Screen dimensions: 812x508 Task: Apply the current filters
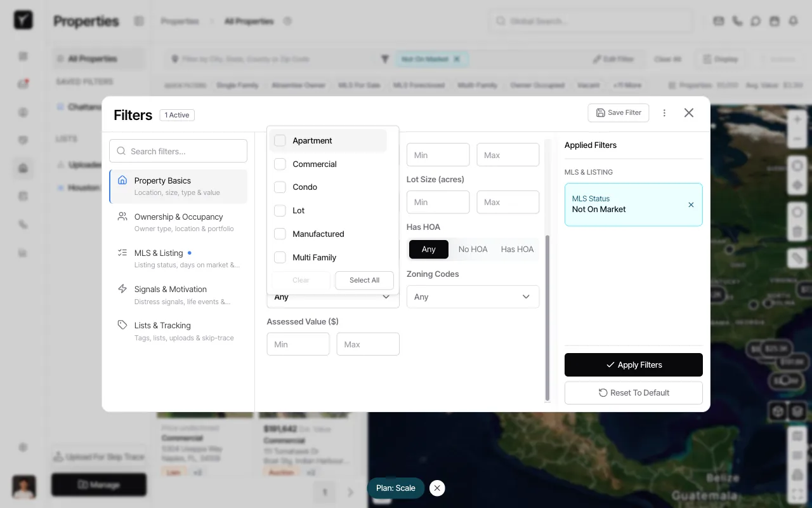[x=633, y=364]
